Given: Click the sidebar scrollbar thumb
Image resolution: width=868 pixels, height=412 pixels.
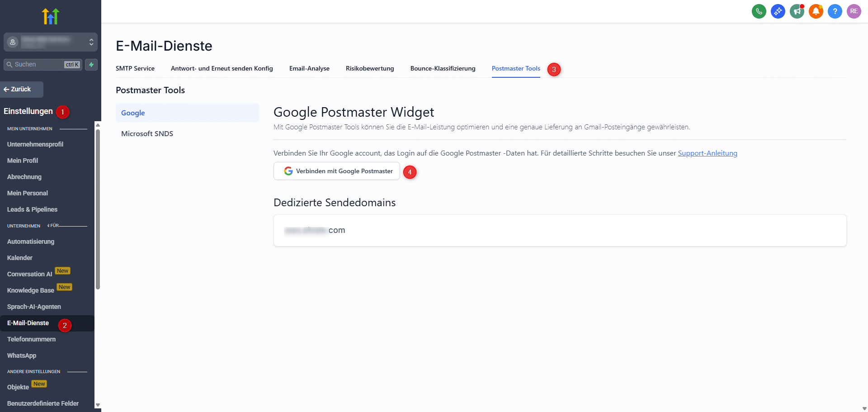Looking at the screenshot, I should click(x=98, y=209).
